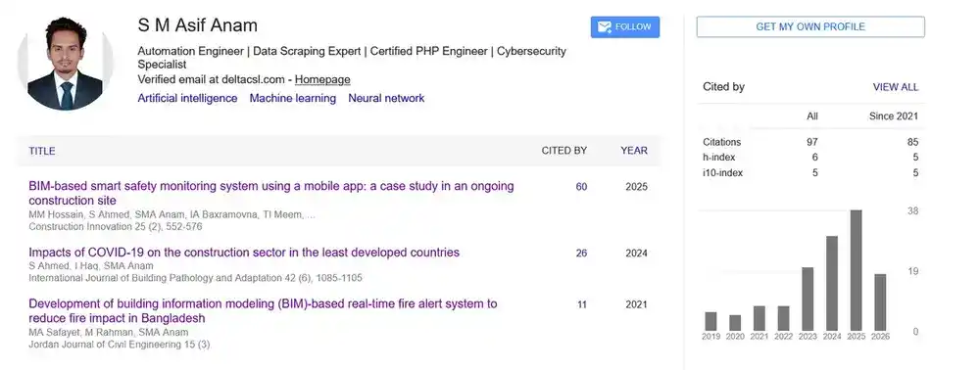This screenshot has height=370, width=980.
Task: Open S M Asif Anam profile photo
Action: click(65, 63)
